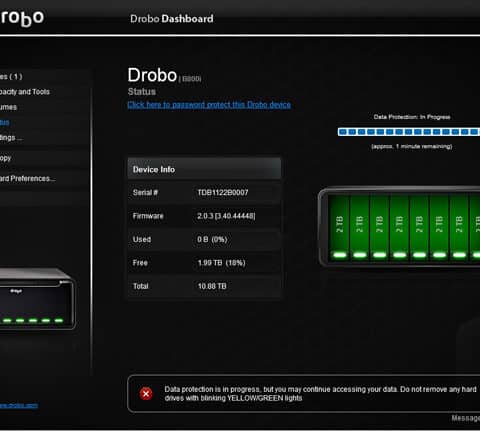Open the blue link at sidebar bottom
The image size is (480, 431).
(x=19, y=405)
